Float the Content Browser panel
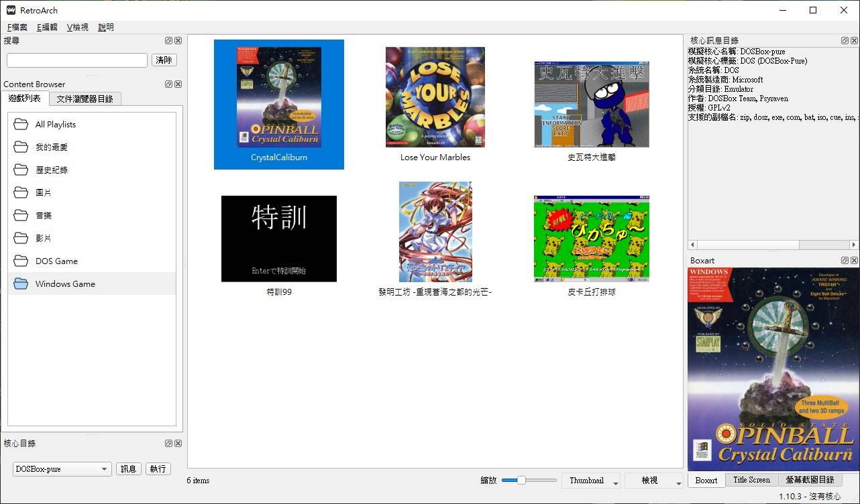The width and height of the screenshot is (860, 504). point(169,84)
